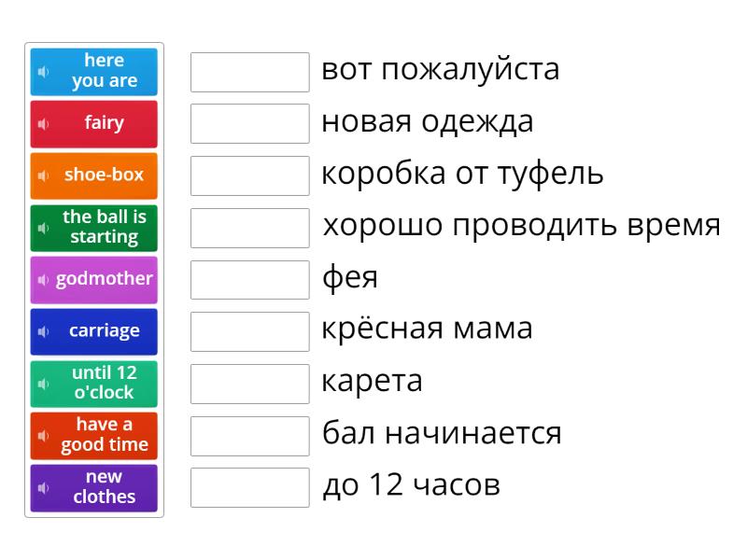Select answer box for 'до 12 часов'
Image resolution: width=747 pixels, height=560 pixels.
[x=249, y=488]
